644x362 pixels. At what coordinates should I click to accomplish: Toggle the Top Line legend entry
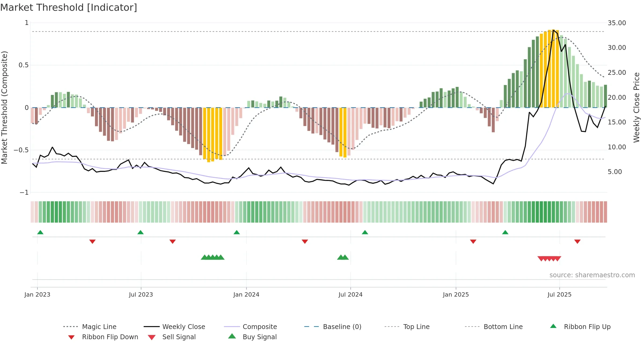point(407,327)
